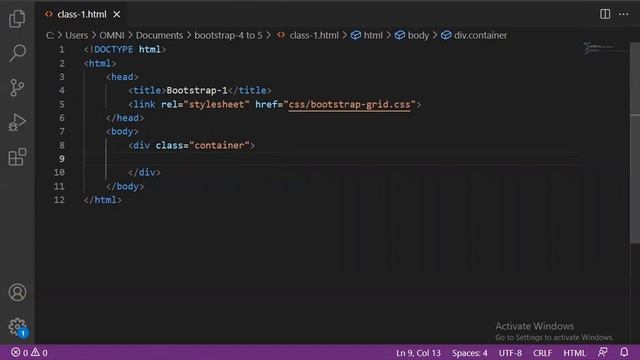Open the html breadcrumb label
Image resolution: width=640 pixels, height=360 pixels.
[373, 36]
